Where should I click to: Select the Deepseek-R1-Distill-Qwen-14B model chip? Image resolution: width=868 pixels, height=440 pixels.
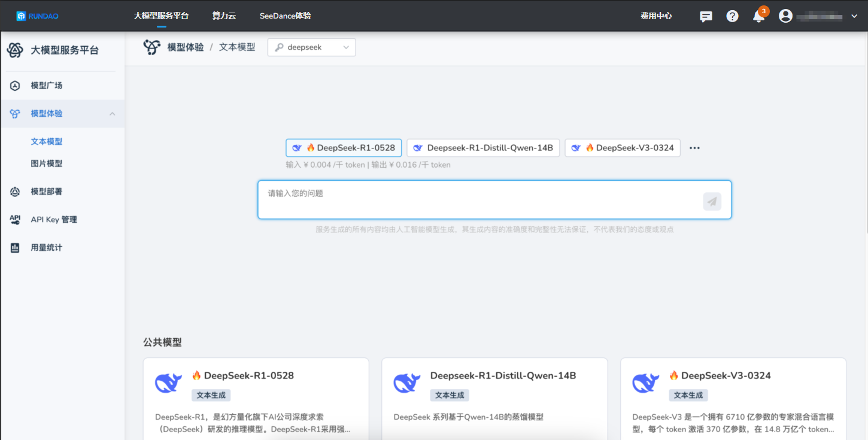tap(483, 148)
